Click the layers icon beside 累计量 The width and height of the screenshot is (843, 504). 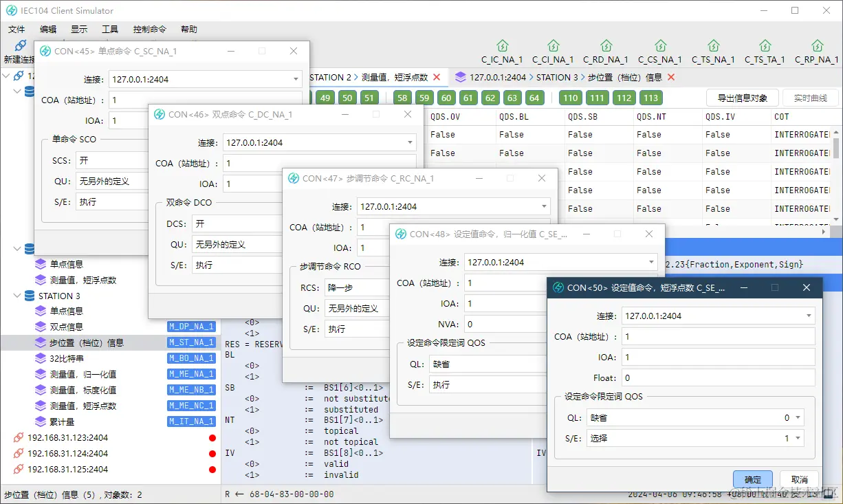click(x=41, y=421)
